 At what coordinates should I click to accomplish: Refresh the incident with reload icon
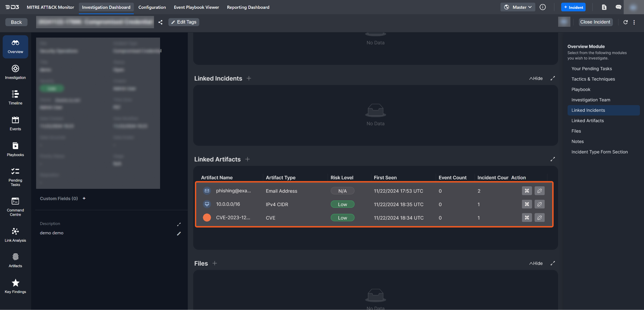625,22
